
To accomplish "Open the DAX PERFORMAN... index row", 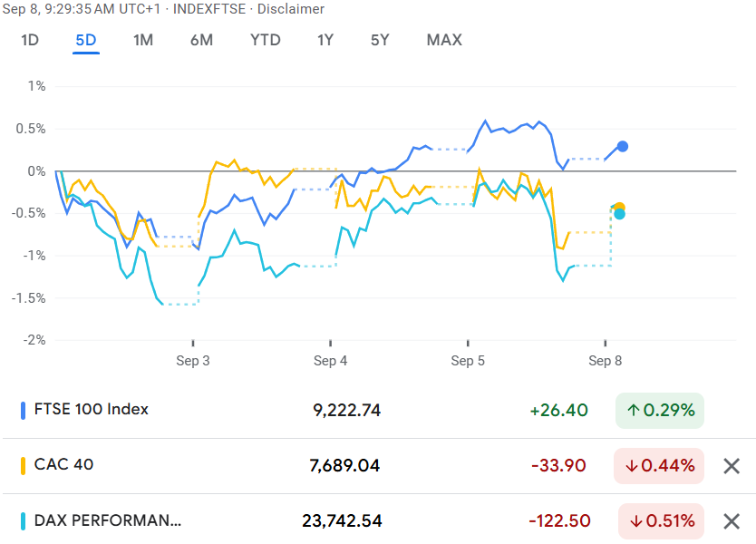I will pos(378,520).
